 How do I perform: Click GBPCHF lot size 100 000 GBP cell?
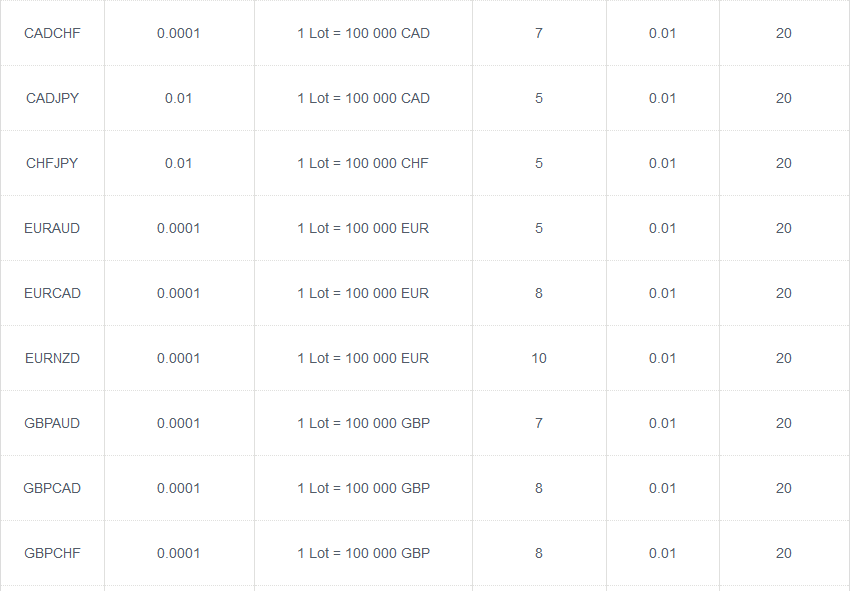363,553
